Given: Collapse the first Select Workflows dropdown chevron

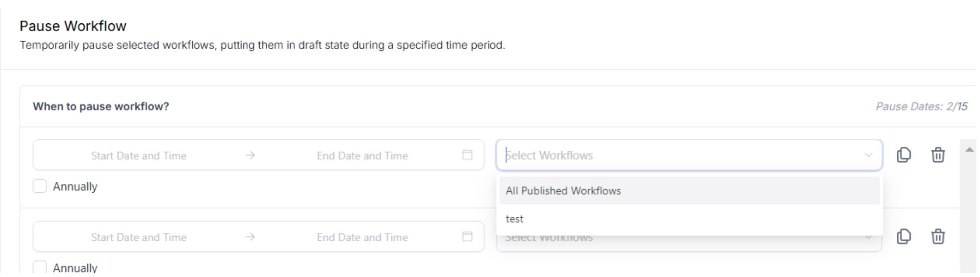Looking at the screenshot, I should (868, 155).
